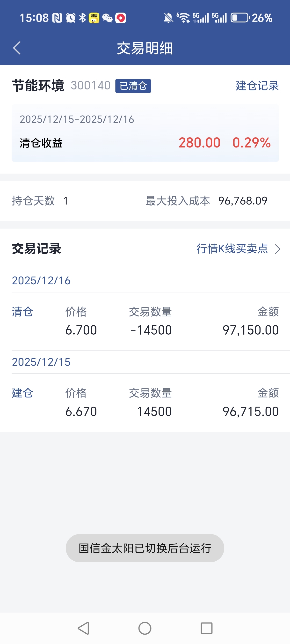Viewport: 290px width, 644px height.
Task: Open 建仓记录 link
Action: 257,86
